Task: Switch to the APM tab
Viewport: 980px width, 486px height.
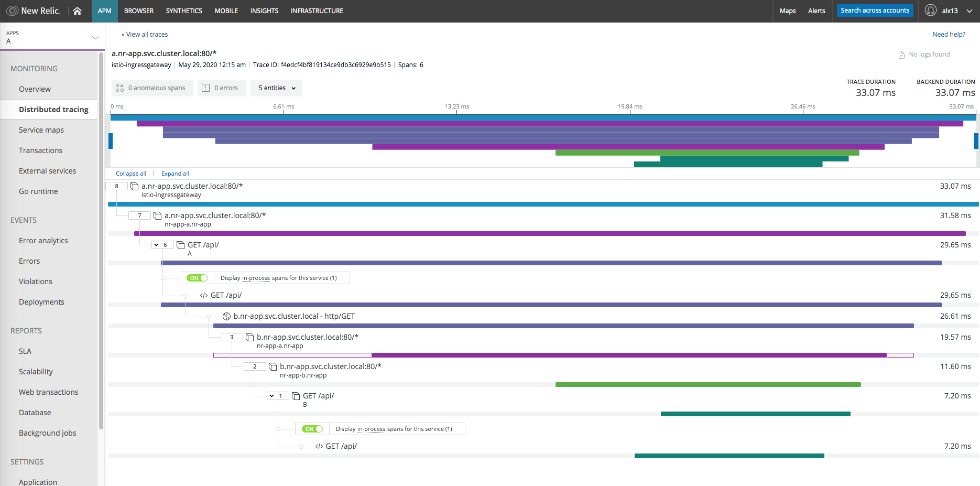Action: tap(105, 11)
